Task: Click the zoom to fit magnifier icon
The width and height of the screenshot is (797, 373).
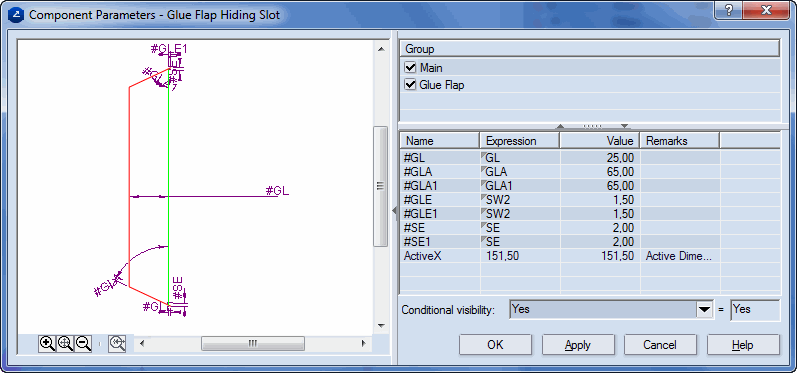Action: tap(66, 344)
